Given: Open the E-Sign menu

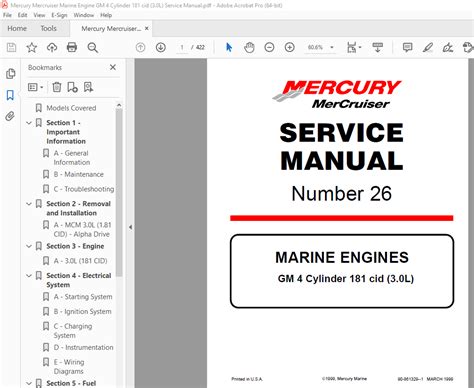Looking at the screenshot, I should coord(58,15).
